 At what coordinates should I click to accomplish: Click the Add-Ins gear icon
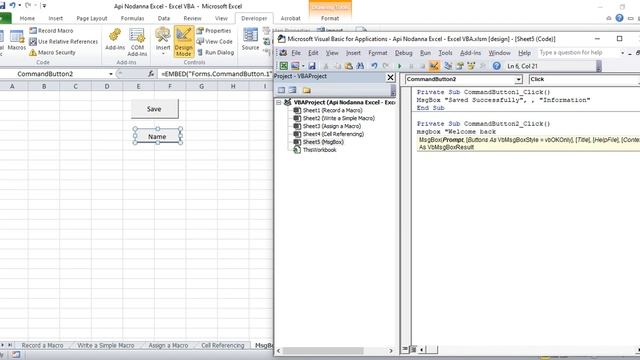115,40
